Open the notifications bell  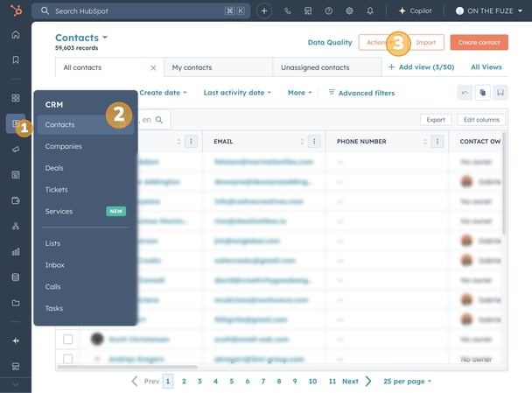coord(370,11)
